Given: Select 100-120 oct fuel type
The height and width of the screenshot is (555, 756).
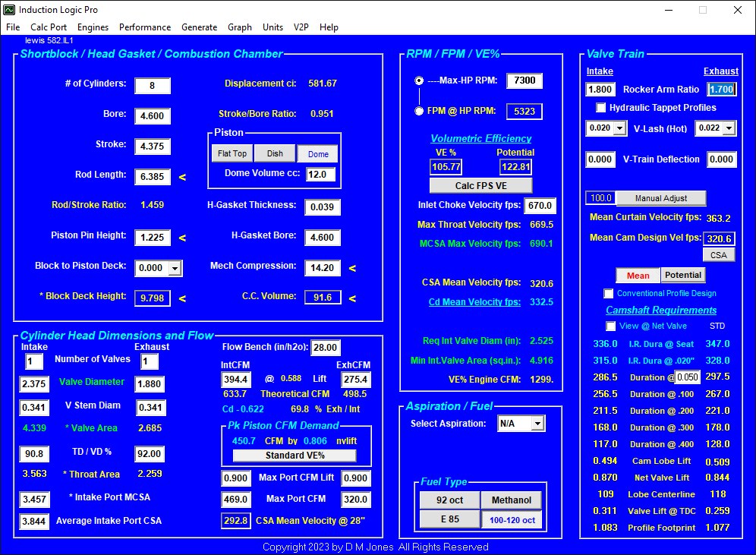Looking at the screenshot, I should coord(512,520).
